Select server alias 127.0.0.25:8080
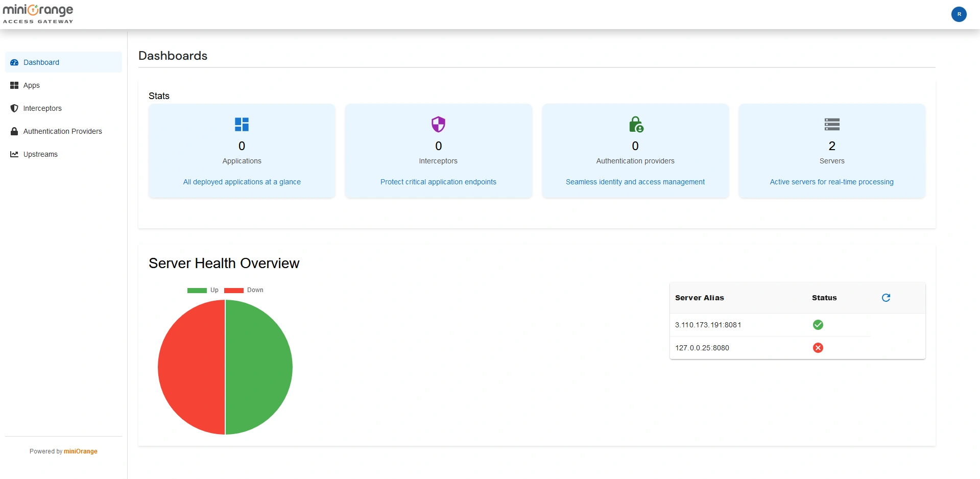980x479 pixels. coord(702,348)
